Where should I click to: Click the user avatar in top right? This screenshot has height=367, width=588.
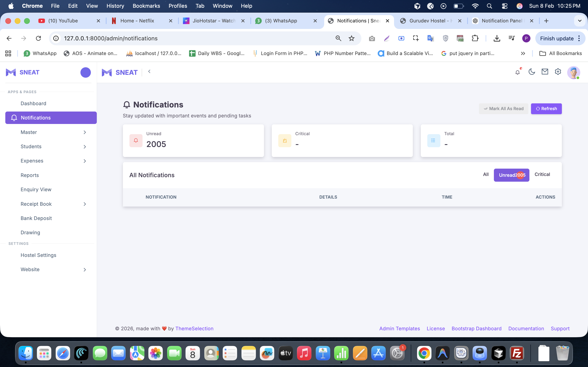[574, 72]
